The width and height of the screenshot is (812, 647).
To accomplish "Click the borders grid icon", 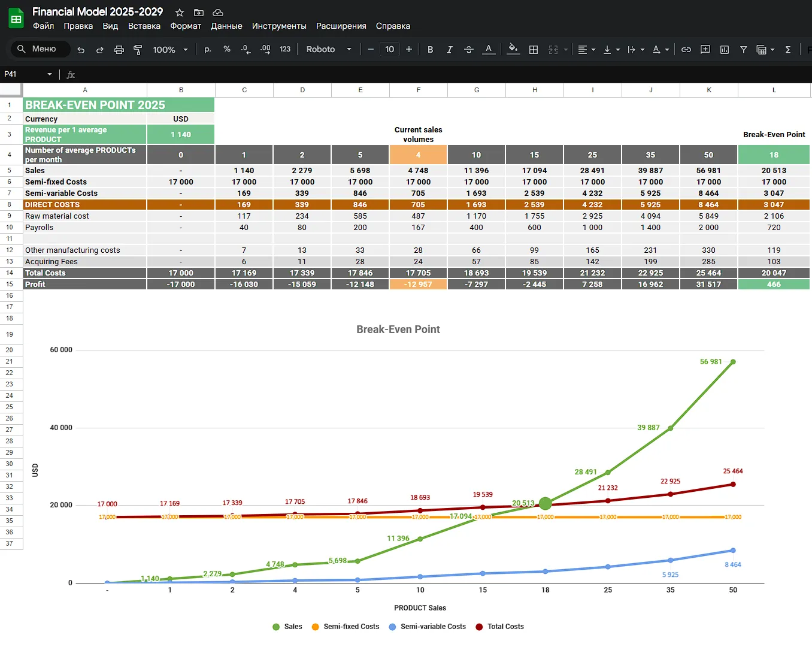I will (x=534, y=50).
